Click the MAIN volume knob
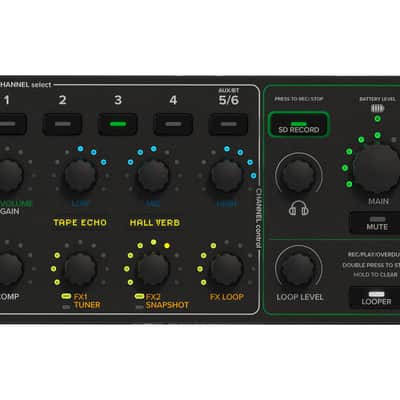This screenshot has width=400, height=400. click(x=377, y=169)
